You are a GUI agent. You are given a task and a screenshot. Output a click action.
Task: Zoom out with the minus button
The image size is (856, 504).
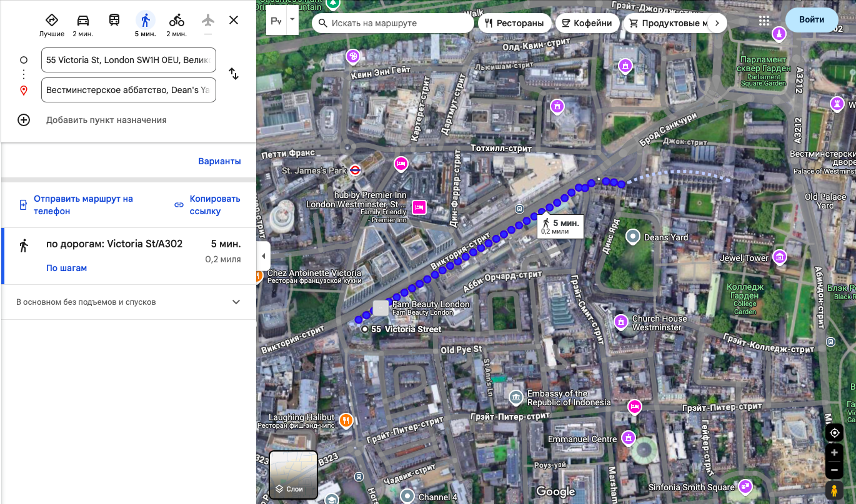click(834, 470)
